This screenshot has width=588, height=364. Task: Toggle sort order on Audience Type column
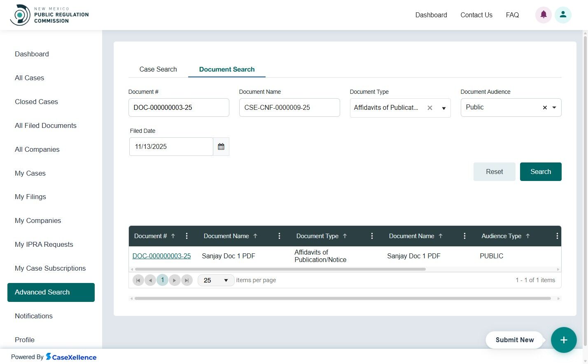pos(528,236)
